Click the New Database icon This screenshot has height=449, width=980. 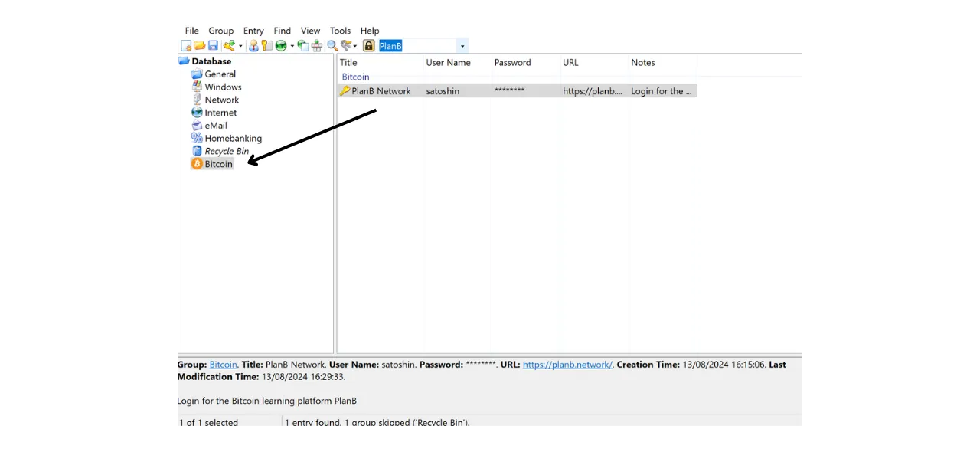point(185,46)
